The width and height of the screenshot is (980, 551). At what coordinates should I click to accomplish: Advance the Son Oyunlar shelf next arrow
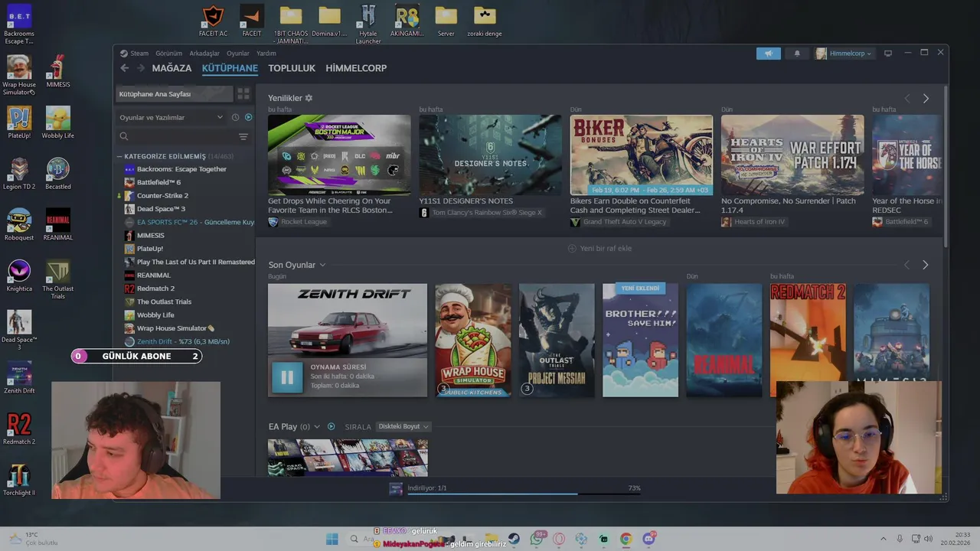(x=925, y=265)
